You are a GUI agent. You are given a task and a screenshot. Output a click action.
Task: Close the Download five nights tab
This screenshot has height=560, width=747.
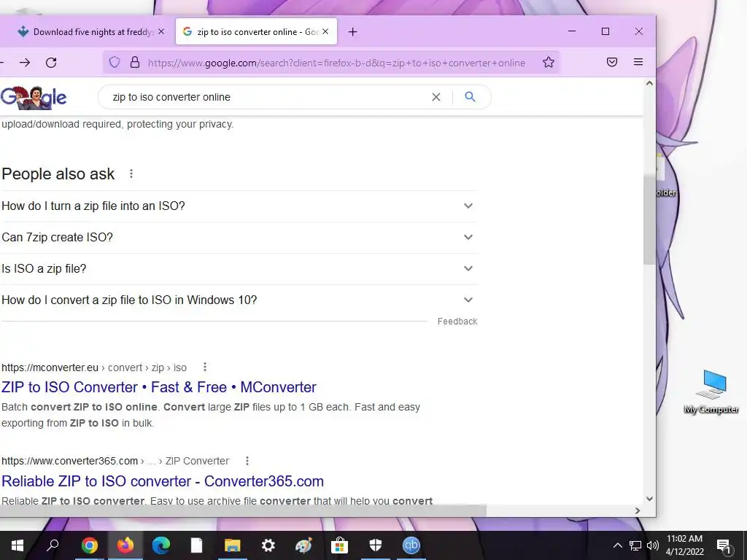click(161, 31)
